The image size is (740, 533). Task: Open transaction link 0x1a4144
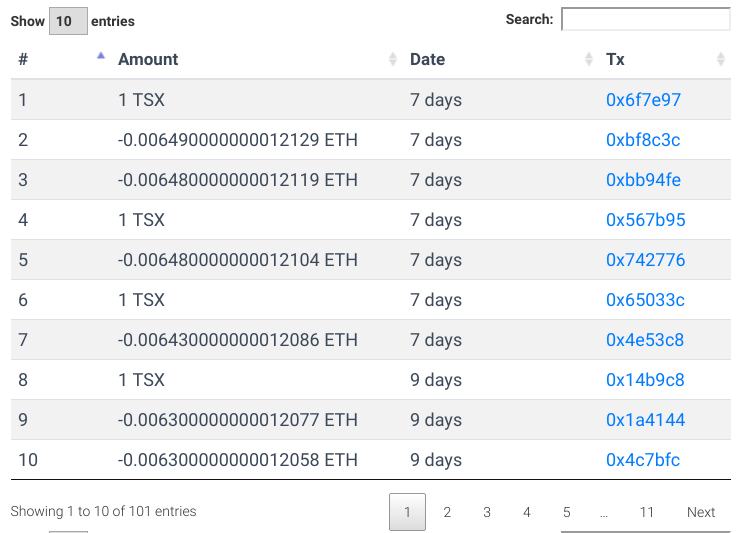point(646,420)
